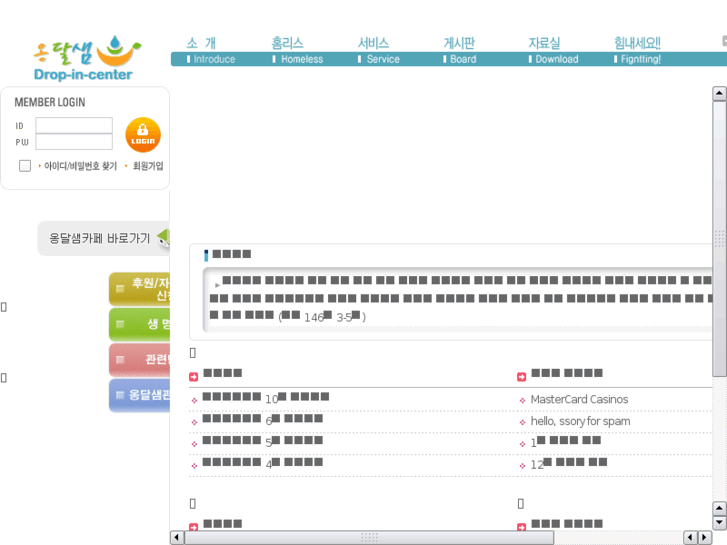The height and width of the screenshot is (545, 727).
Task: Open the 자료실 Download menu
Action: (553, 51)
